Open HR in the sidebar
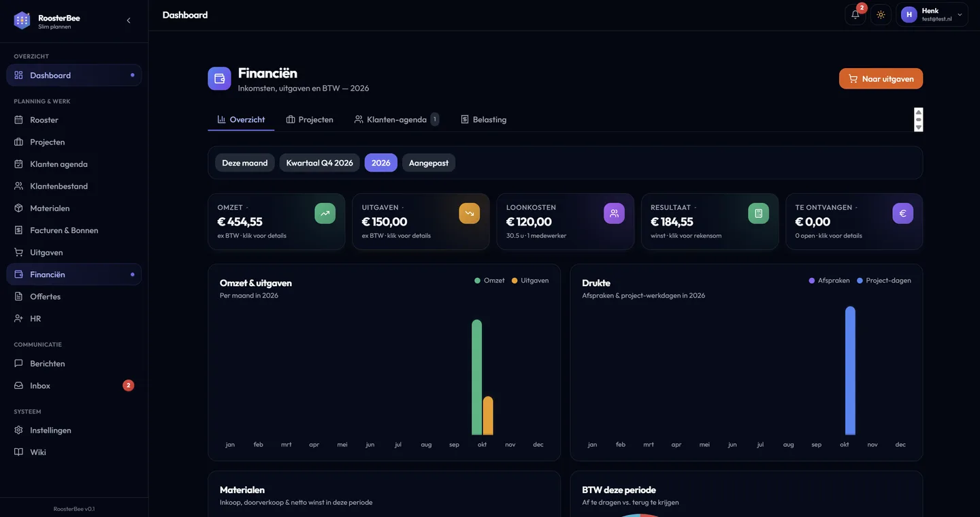980x517 pixels. pos(74,318)
